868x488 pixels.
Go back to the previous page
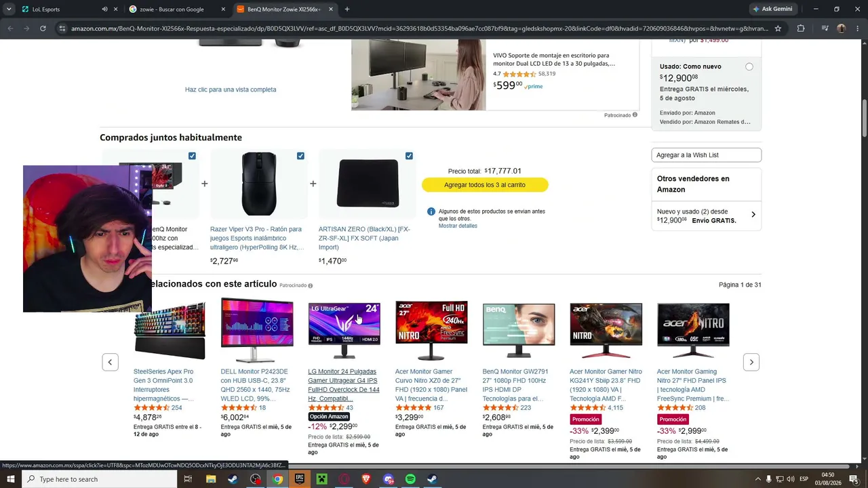(10, 28)
